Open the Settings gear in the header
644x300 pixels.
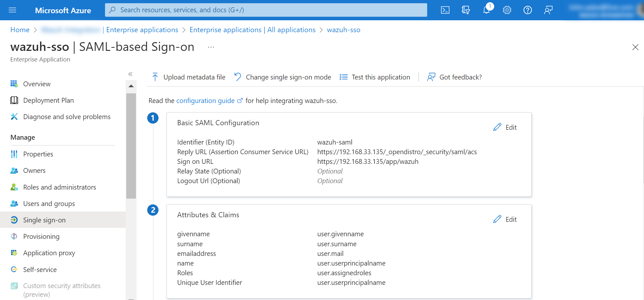(x=507, y=10)
